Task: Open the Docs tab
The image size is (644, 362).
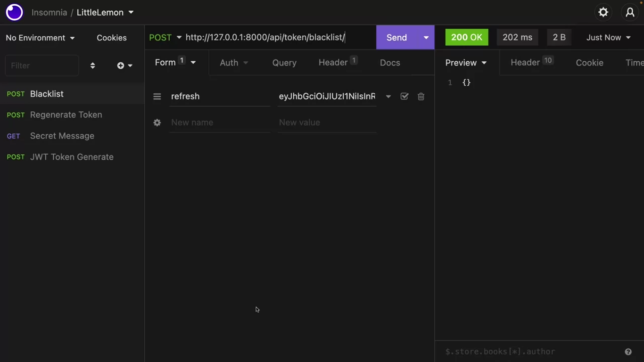Action: (x=390, y=63)
